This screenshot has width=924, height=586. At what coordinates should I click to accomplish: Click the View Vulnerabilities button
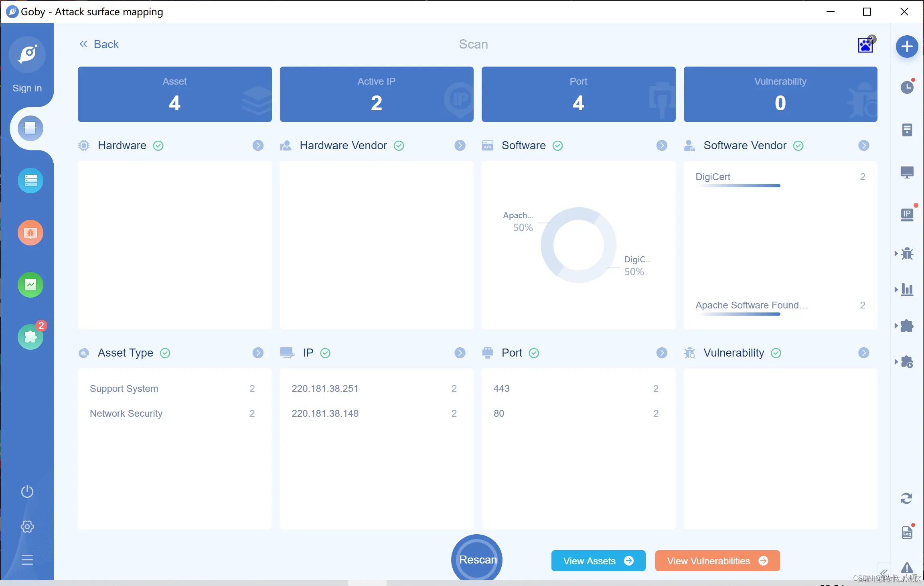click(717, 561)
